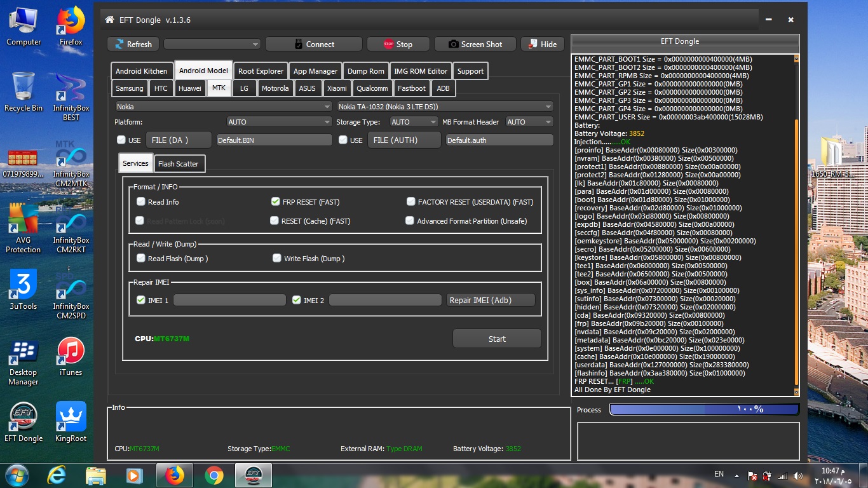868x488 pixels.
Task: Click the Stop button
Action: click(x=398, y=44)
